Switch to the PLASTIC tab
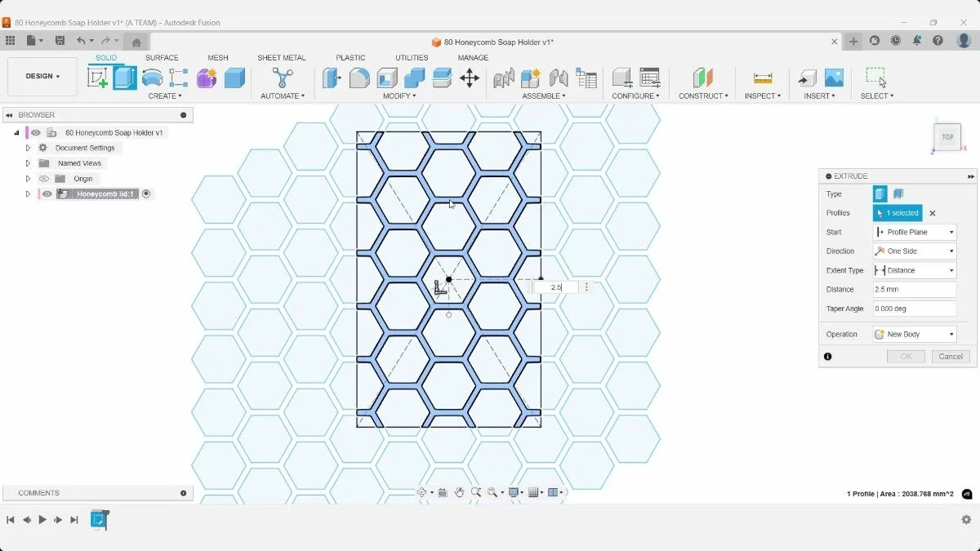980x551 pixels. click(x=350, y=58)
